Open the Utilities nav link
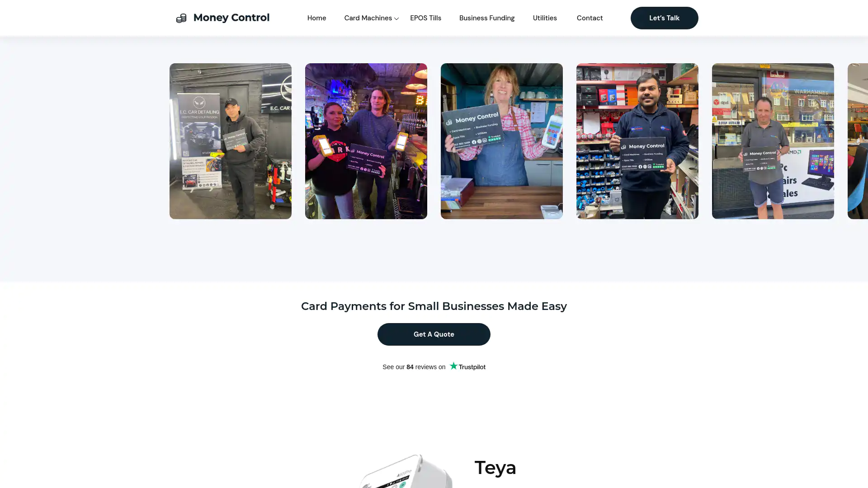Viewport: 868px width, 488px height. 545,18
